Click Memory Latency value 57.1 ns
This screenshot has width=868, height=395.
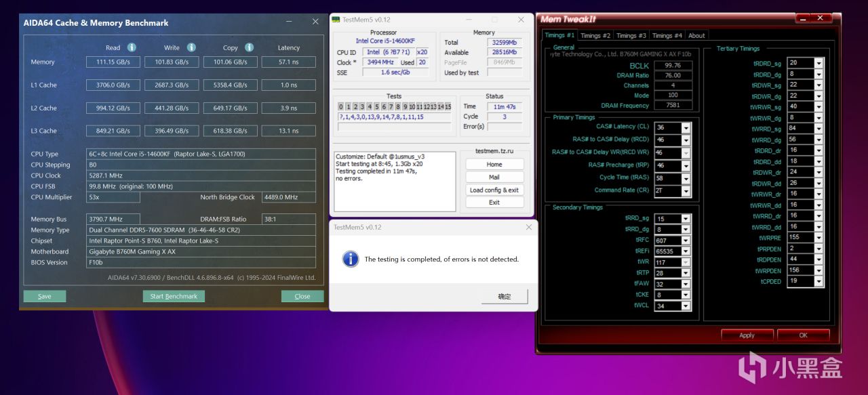(289, 62)
